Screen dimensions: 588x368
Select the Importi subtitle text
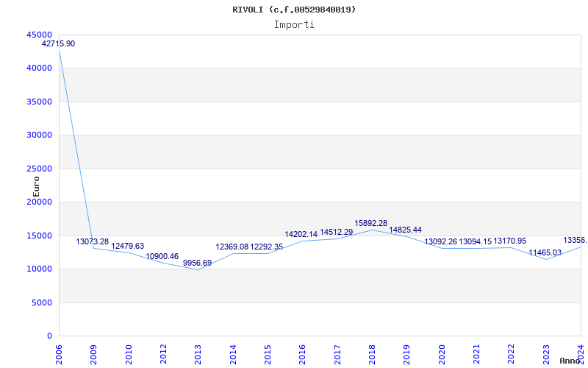point(294,25)
